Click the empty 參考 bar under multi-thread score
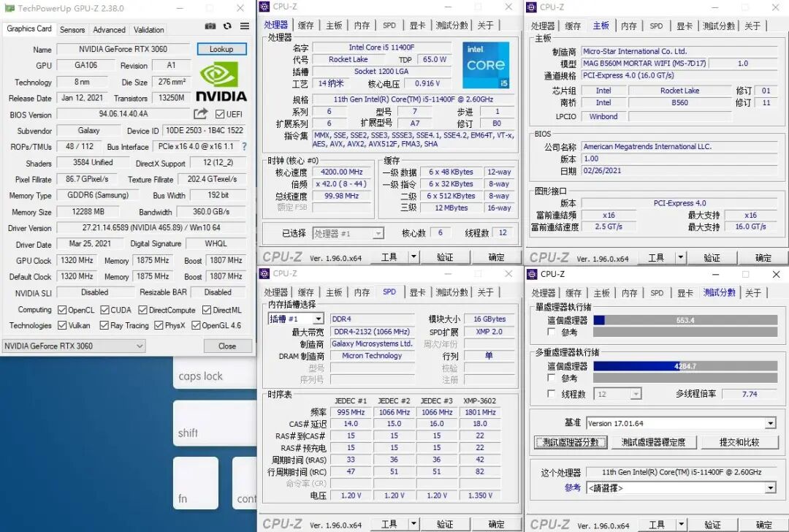This screenshot has width=789, height=532. [x=685, y=378]
